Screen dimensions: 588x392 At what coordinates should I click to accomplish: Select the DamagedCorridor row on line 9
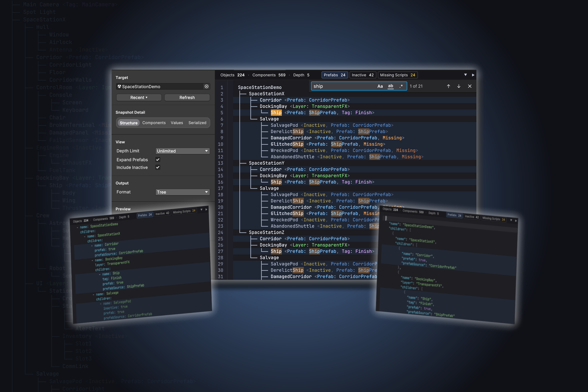pyautogui.click(x=355, y=138)
